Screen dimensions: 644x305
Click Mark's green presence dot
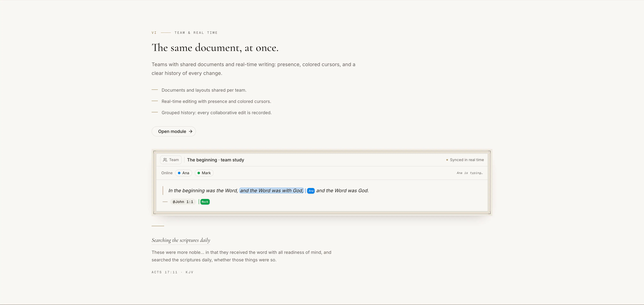pos(199,173)
